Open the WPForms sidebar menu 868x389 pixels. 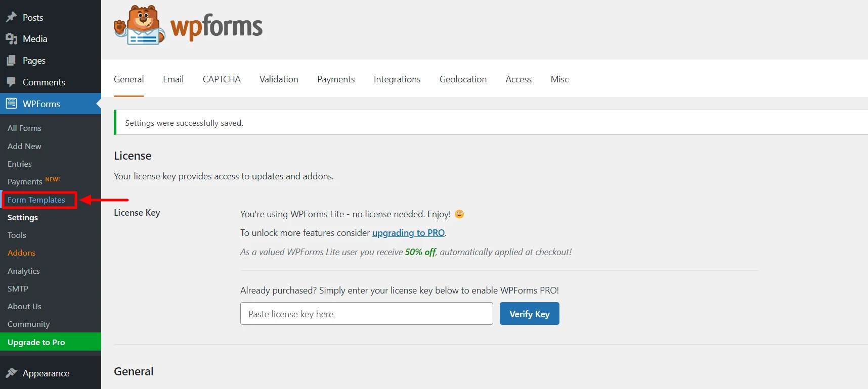click(x=51, y=104)
